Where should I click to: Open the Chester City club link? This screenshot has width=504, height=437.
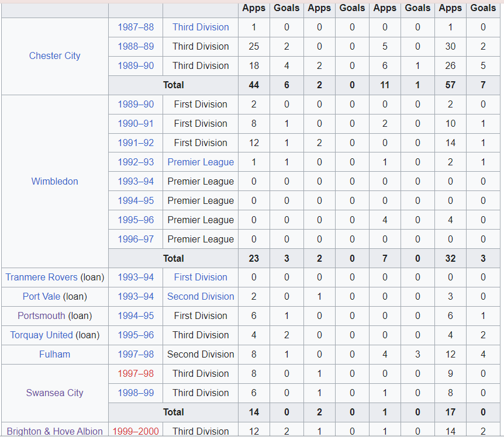click(54, 56)
